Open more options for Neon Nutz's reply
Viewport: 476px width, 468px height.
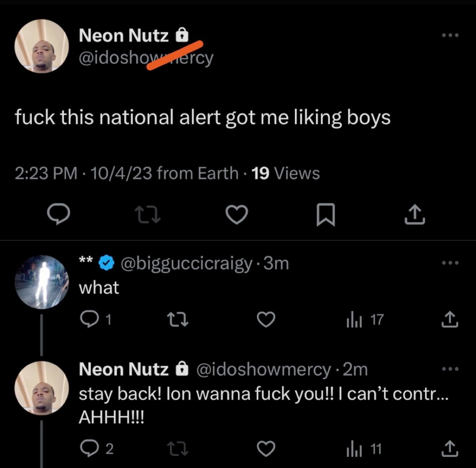(450, 369)
